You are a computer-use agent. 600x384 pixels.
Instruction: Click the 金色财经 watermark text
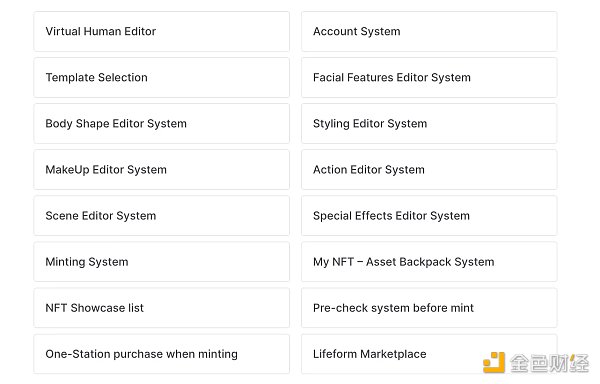(549, 363)
